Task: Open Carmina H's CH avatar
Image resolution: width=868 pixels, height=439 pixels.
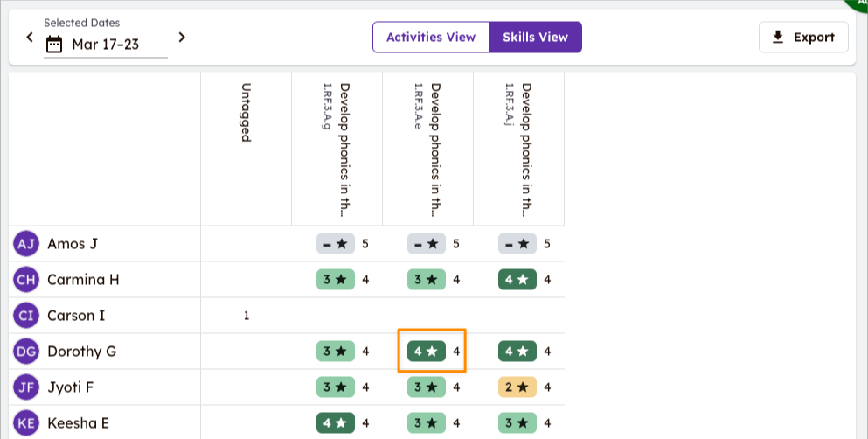Action: point(26,280)
